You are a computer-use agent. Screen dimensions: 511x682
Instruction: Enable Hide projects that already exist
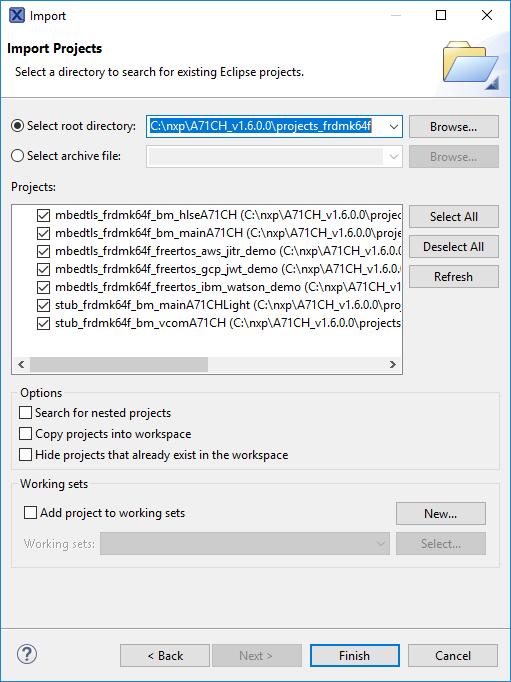pos(26,455)
